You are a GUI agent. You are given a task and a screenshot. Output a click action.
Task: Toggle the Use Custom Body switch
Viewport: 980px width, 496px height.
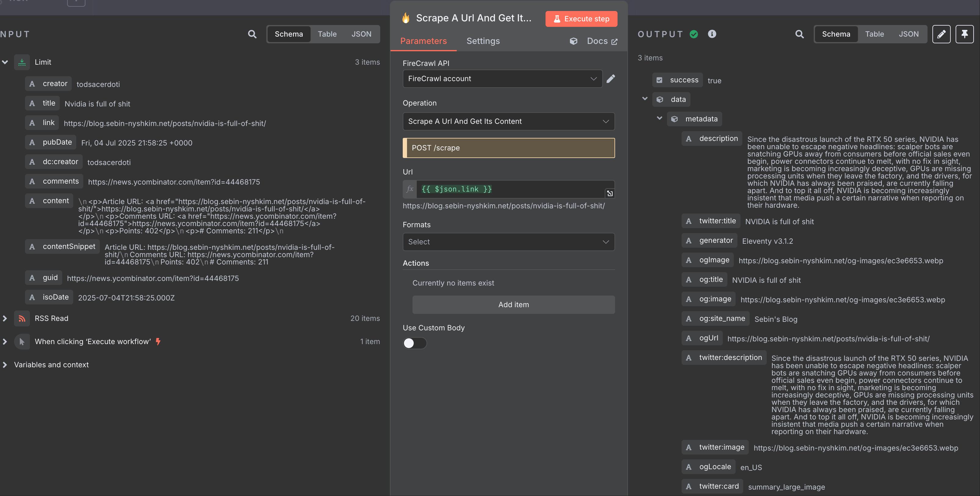tap(414, 343)
